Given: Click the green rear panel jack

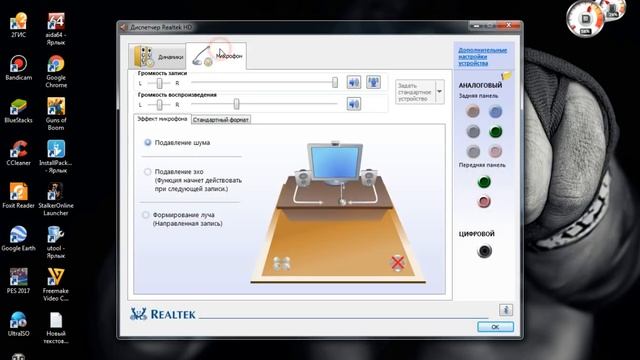Looking at the screenshot, I should (x=495, y=131).
